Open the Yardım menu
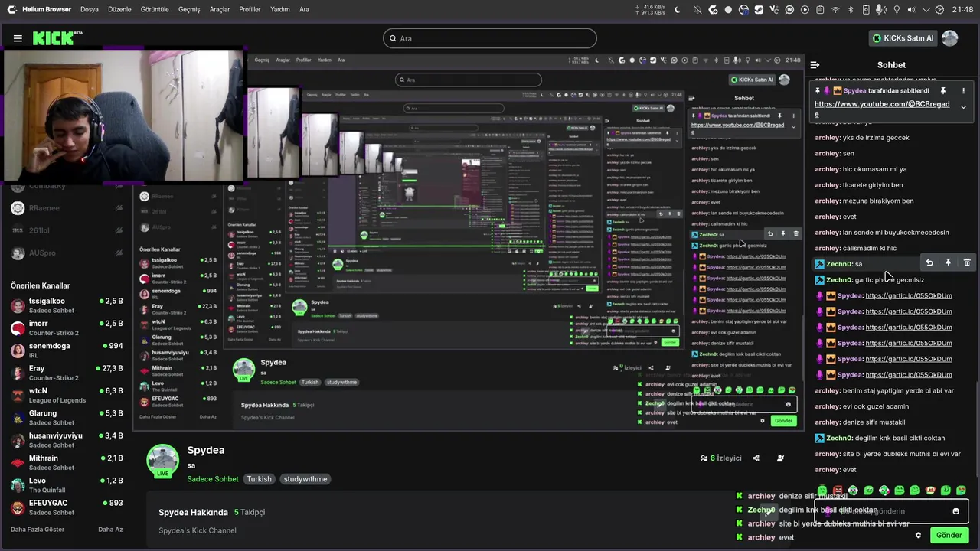Image resolution: width=980 pixels, height=551 pixels. tap(280, 10)
